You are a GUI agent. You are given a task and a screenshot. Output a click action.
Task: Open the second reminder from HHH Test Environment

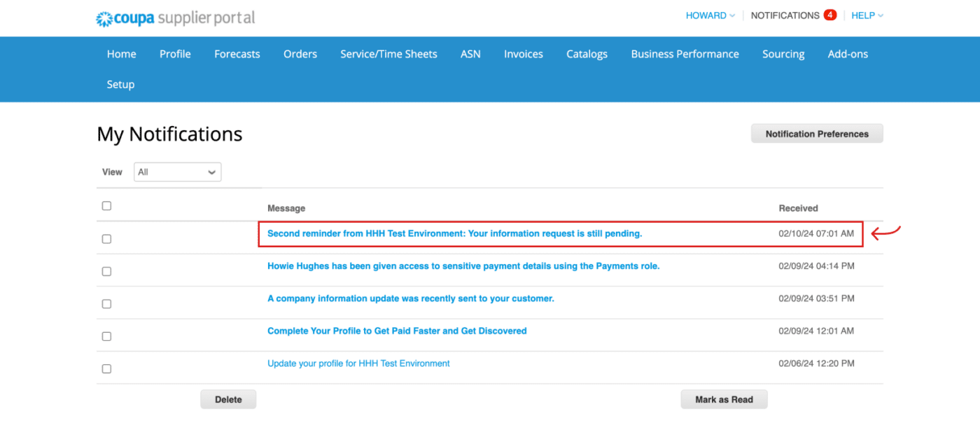(454, 233)
